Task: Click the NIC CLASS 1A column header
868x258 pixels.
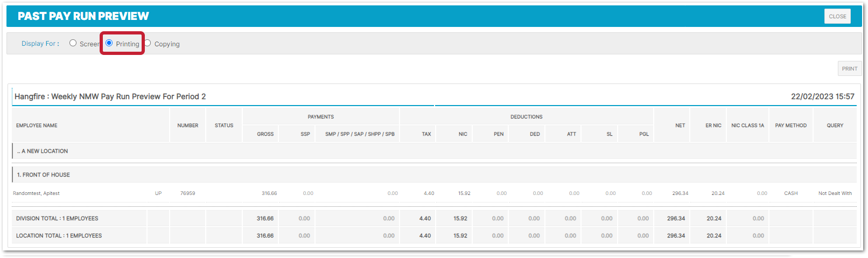Action: pyautogui.click(x=747, y=125)
